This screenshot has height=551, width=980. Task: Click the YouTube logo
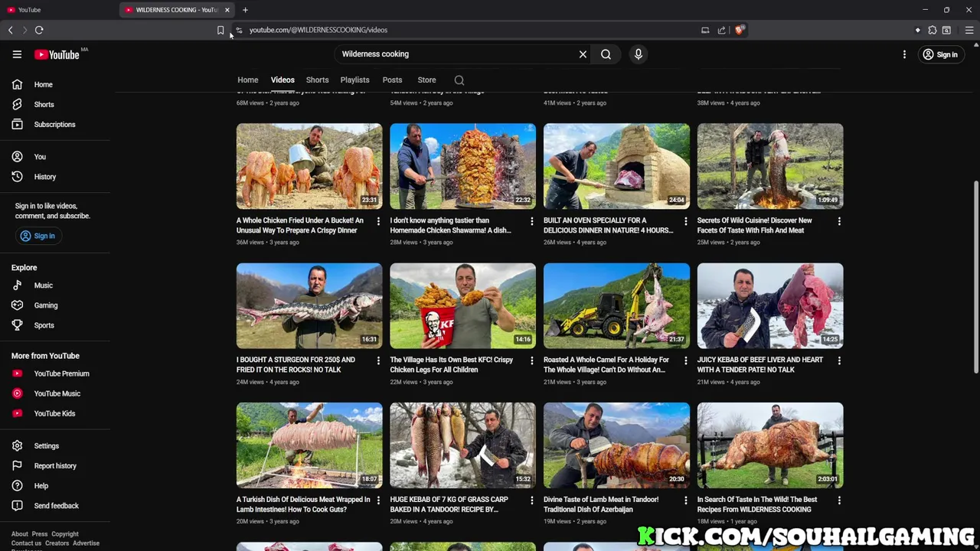pos(57,54)
